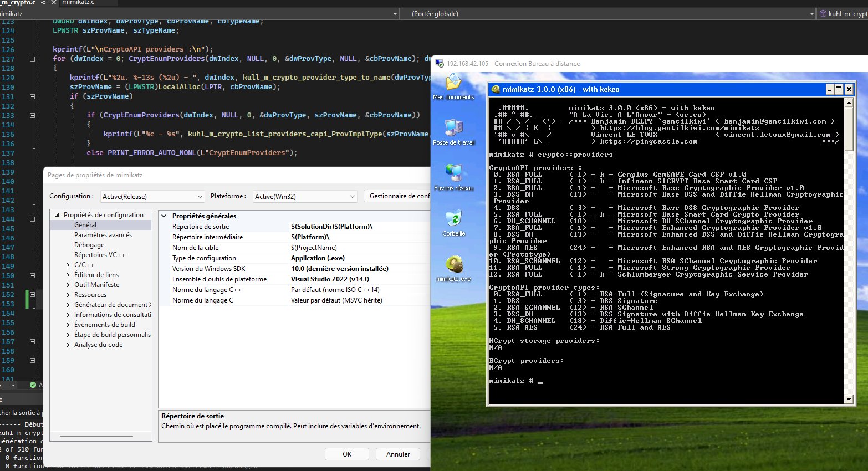The height and width of the screenshot is (471, 868).
Task: Click the Annuler button
Action: (x=398, y=454)
